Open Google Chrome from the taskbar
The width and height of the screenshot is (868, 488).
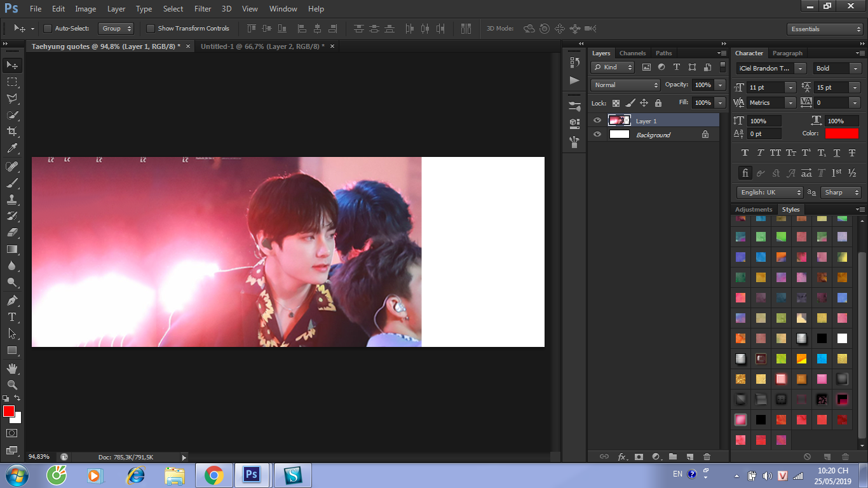point(214,475)
